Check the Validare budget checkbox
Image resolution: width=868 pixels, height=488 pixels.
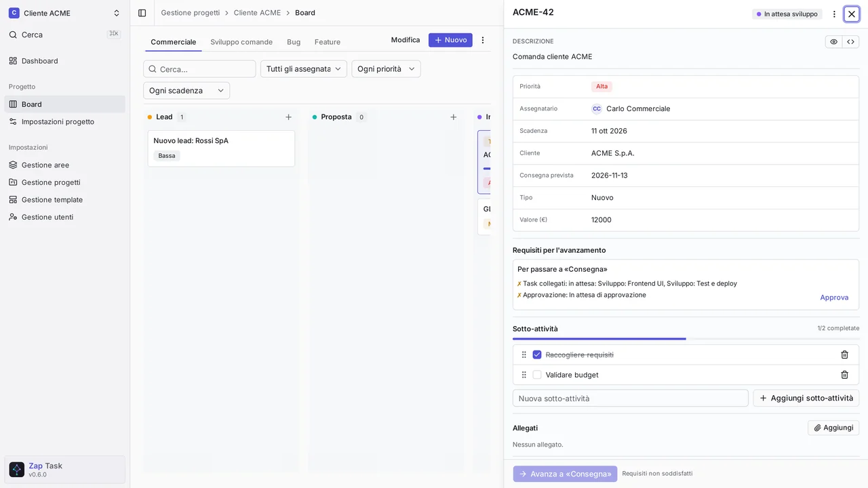click(537, 375)
